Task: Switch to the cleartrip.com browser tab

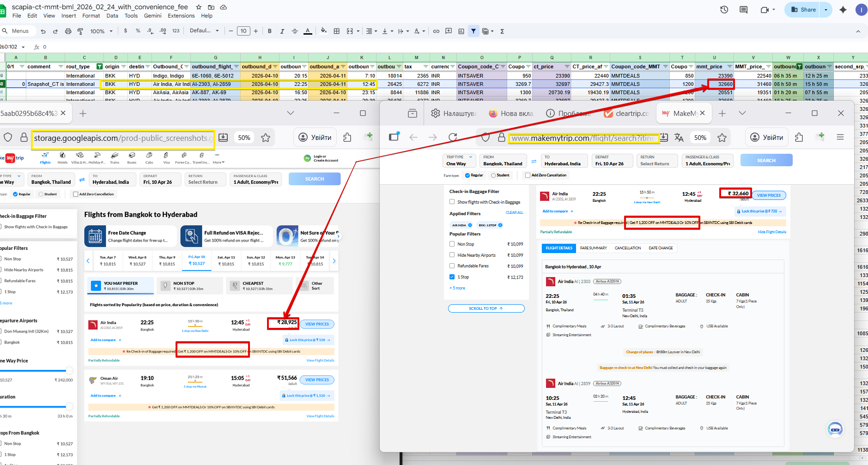Action: 626,113
